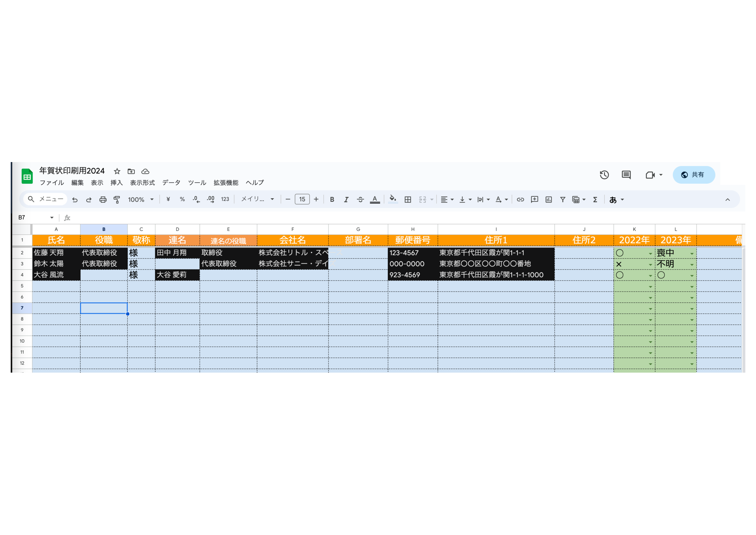The height and width of the screenshot is (535, 756).
Task: Increase font size with plus button
Action: coord(316,199)
